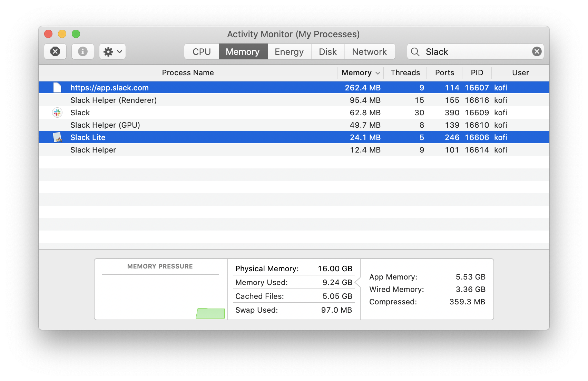Click the 95.4 MB memory value
This screenshot has width=588, height=381.
365,100
